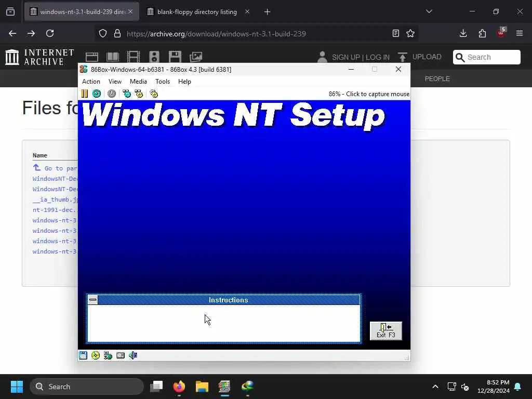Open the Archive texts book icon
Viewport: 532px width, 399px height.
[x=113, y=57]
